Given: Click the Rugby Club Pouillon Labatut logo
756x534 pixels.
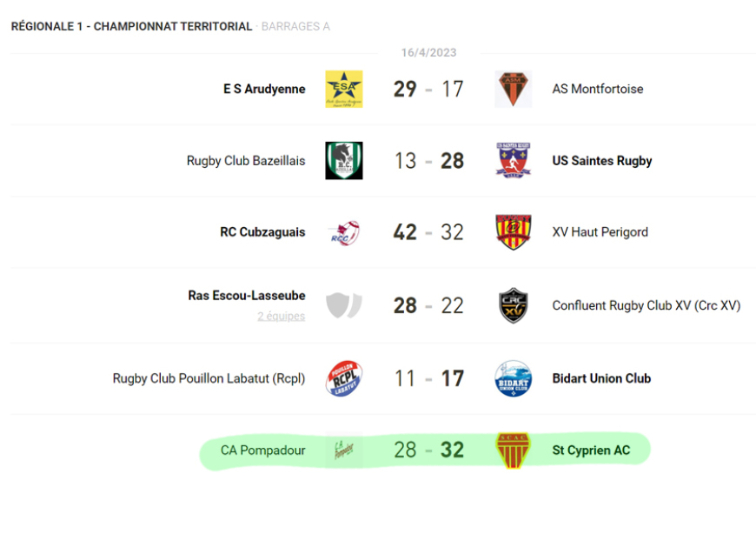Looking at the screenshot, I should click(343, 378).
